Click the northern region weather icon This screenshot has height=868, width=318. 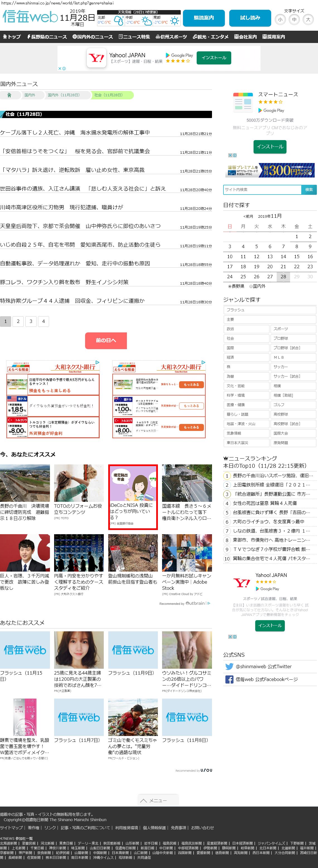tap(118, 21)
